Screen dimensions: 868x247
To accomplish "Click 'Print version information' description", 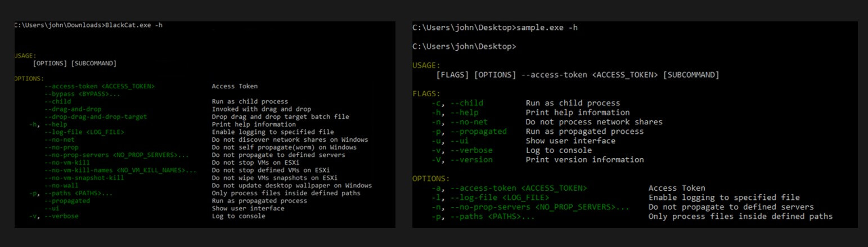I will pos(584,160).
